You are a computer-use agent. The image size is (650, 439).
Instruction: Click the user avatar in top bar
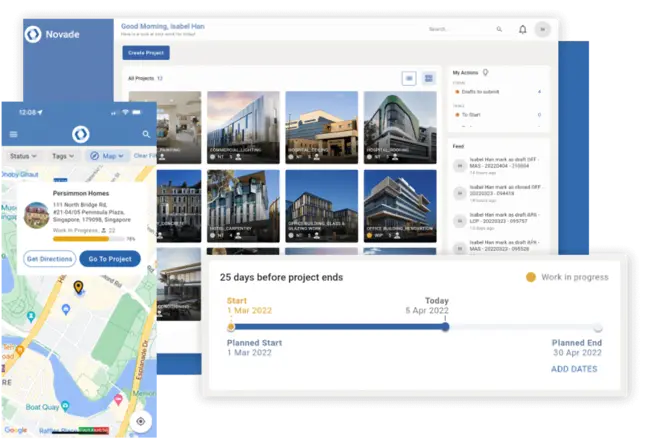(542, 30)
